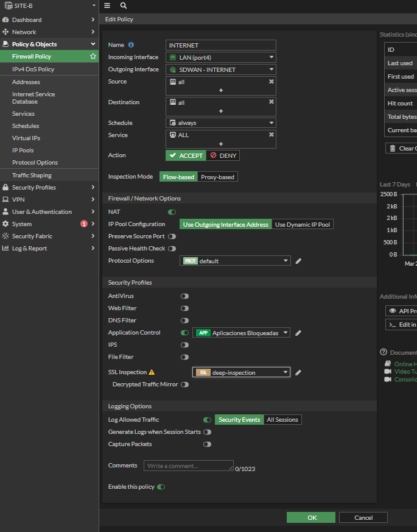The width and height of the screenshot is (417, 532).
Task: Open the Incoming Interface dropdown
Action: pyautogui.click(x=221, y=57)
